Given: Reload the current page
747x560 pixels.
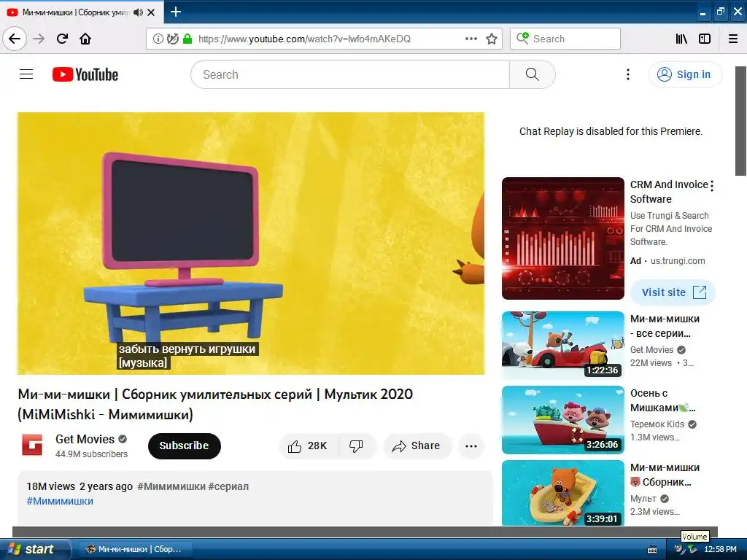Looking at the screenshot, I should point(62,39).
